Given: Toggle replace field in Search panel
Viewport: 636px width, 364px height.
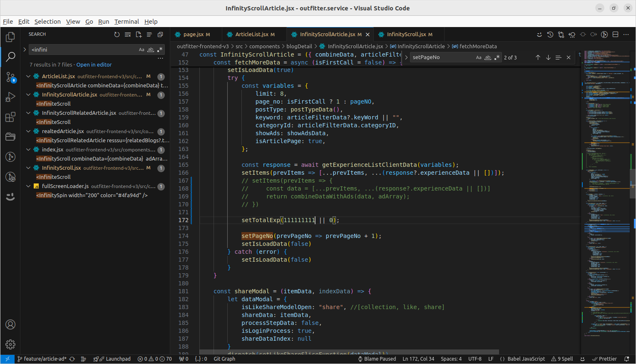Looking at the screenshot, I should click(x=25, y=50).
